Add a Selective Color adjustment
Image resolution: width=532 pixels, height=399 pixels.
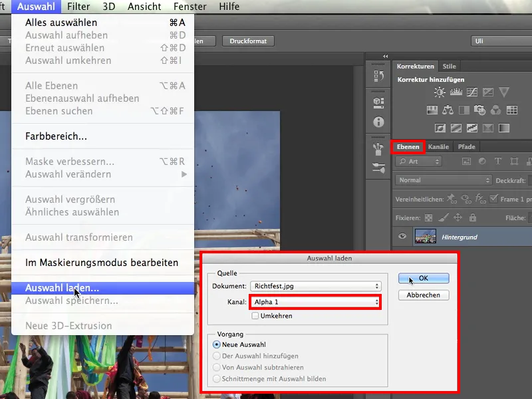[x=488, y=128]
